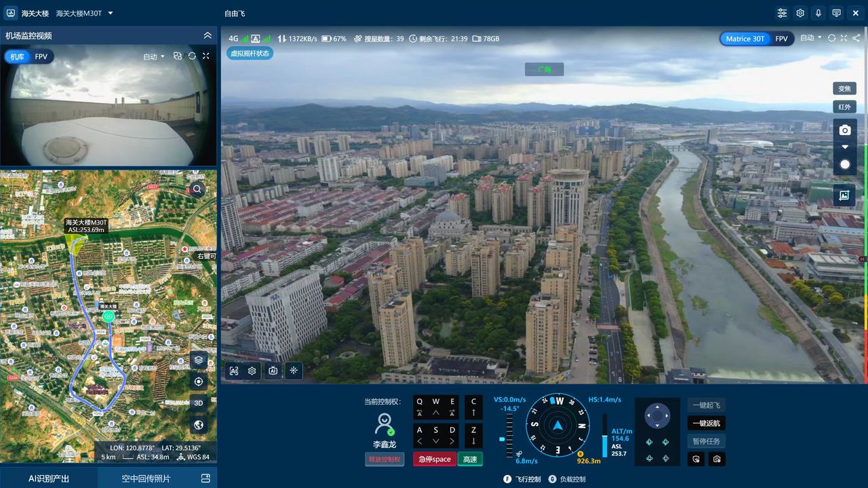This screenshot has height=488, width=868.
Task: Toggle 高速 high speed mode
Action: pyautogui.click(x=470, y=459)
